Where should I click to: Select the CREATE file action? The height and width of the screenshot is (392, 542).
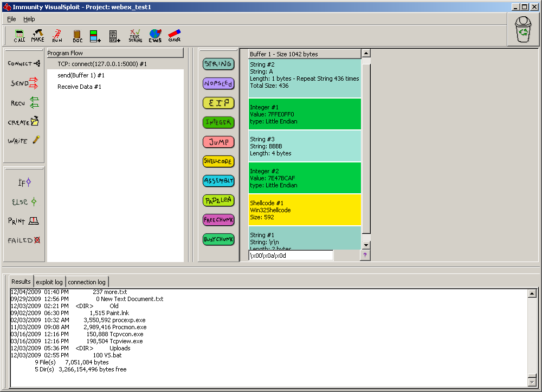[x=23, y=122]
